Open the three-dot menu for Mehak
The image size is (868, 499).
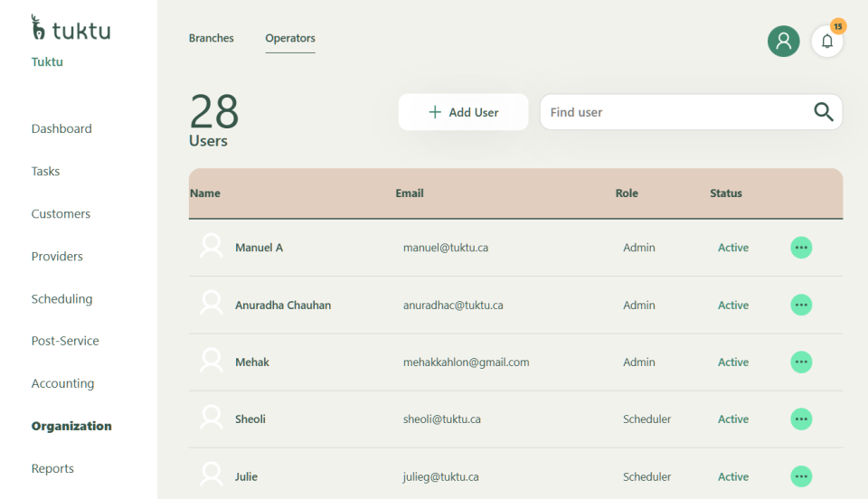[x=800, y=362]
